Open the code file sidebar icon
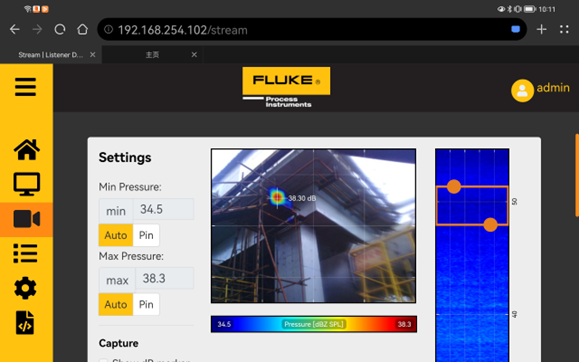The height and width of the screenshot is (362, 579). pyautogui.click(x=25, y=323)
